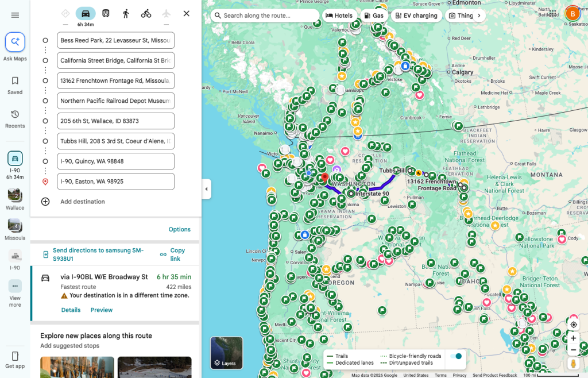Select Transit travel mode
Viewport: 588px width, 378px height.
click(106, 14)
